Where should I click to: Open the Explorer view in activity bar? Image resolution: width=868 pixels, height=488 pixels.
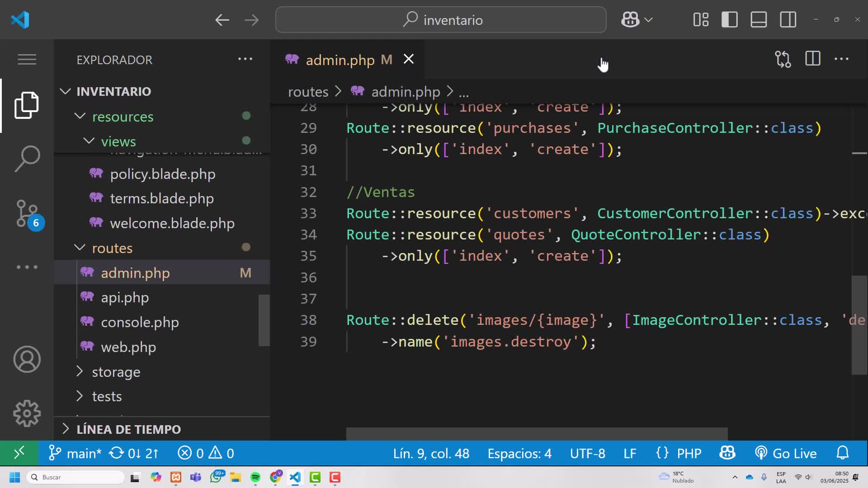(x=27, y=105)
